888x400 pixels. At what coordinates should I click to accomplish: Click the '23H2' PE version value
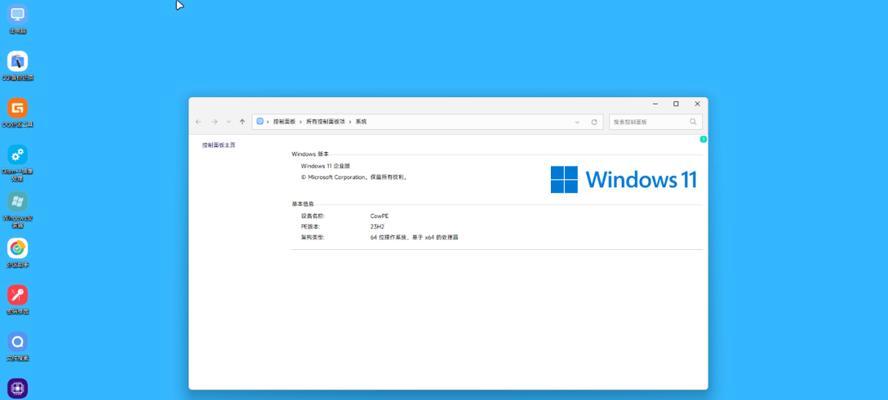click(x=377, y=227)
